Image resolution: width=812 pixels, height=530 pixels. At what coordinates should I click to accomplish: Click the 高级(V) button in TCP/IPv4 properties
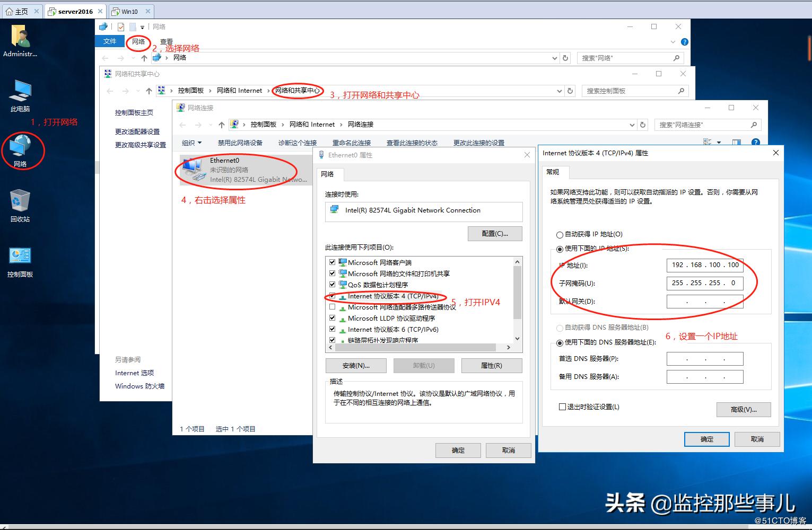[x=743, y=409]
